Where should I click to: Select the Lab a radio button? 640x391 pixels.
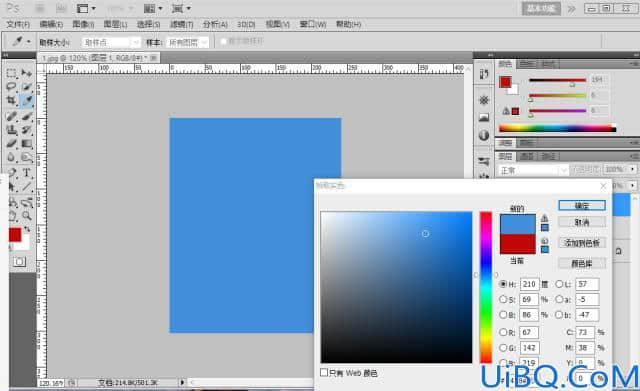(x=559, y=299)
